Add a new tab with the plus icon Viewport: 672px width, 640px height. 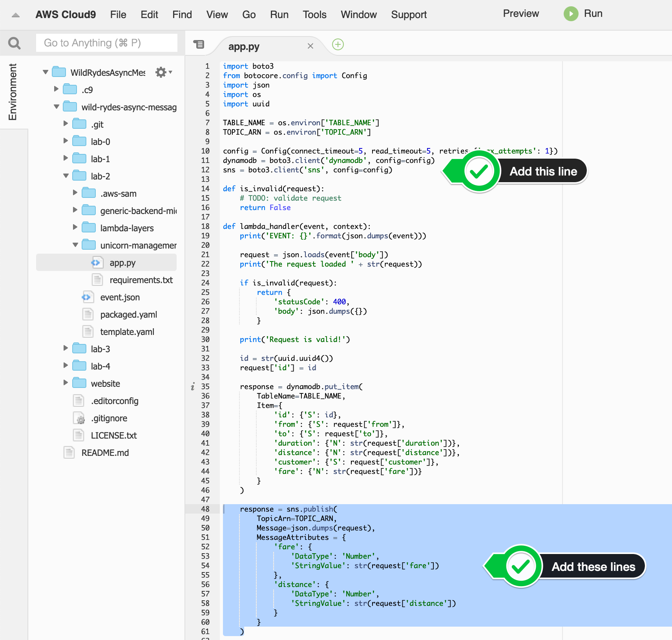[x=338, y=44]
